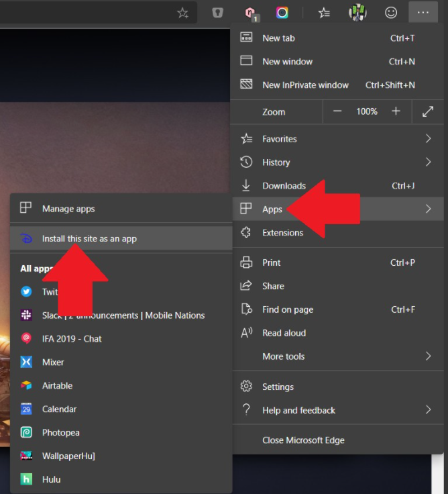Expand the More tools submenu chevron
The image size is (448, 494).
tap(428, 356)
